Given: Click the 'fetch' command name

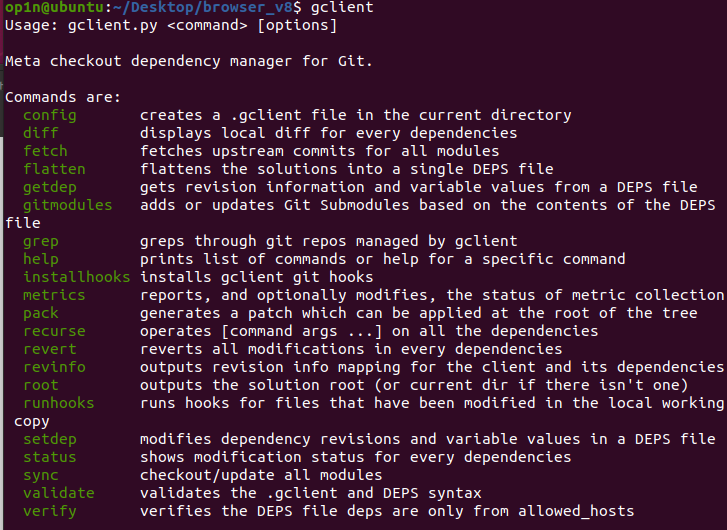Looking at the screenshot, I should click(x=45, y=151).
